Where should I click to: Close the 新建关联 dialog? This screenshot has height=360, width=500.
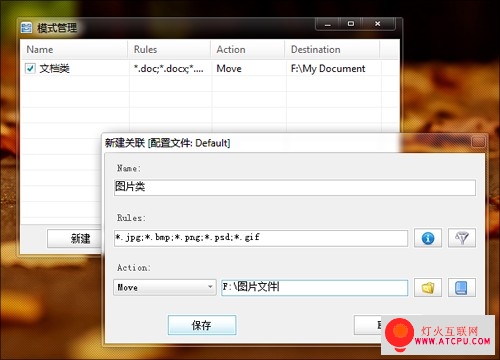pos(478,142)
